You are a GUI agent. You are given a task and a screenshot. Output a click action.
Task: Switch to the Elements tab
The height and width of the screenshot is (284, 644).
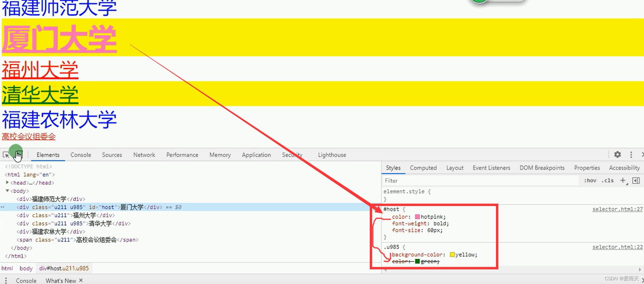[x=48, y=155]
